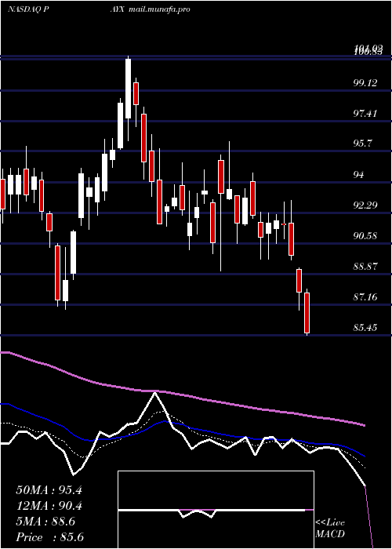The width and height of the screenshot is (392, 549).
Task: Click the 87.16 price level label
Action: point(365,297)
